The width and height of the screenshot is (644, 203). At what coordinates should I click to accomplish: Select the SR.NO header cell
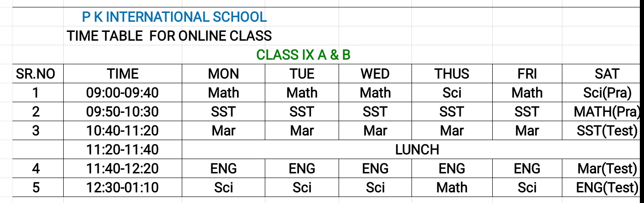pos(36,74)
